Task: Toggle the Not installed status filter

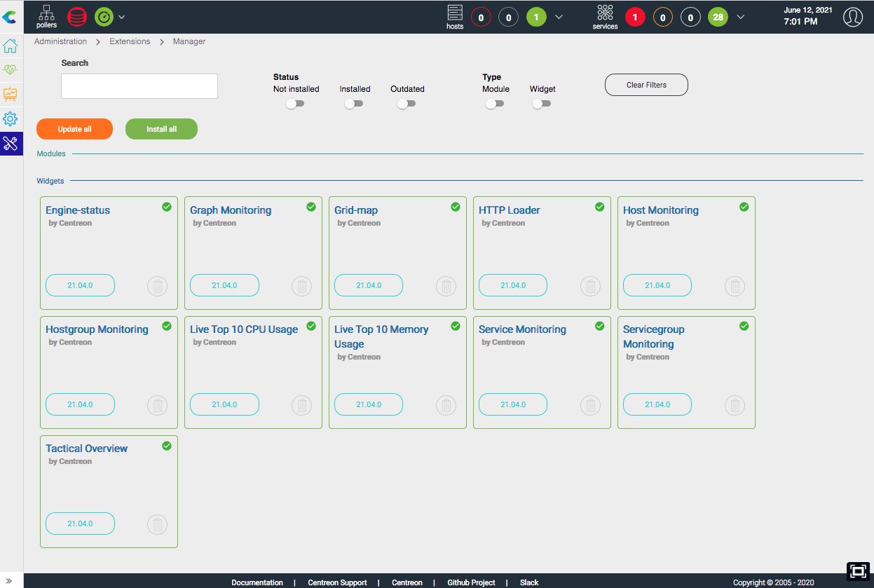Action: [295, 104]
